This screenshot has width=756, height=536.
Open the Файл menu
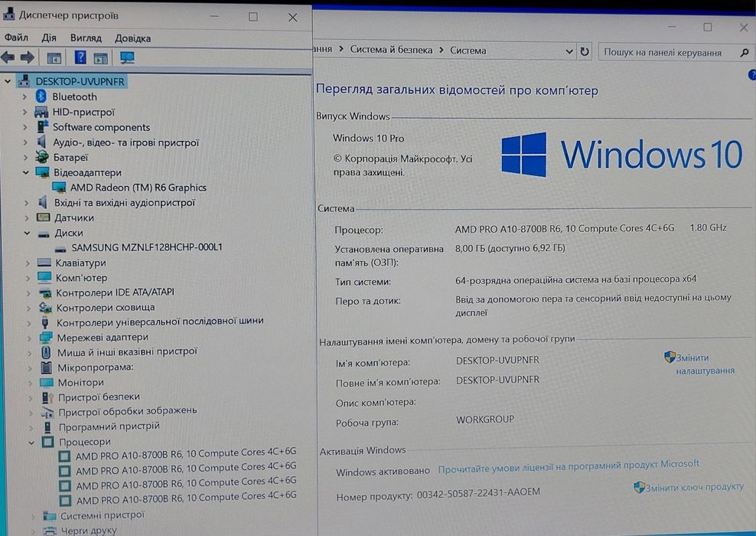tap(16, 38)
